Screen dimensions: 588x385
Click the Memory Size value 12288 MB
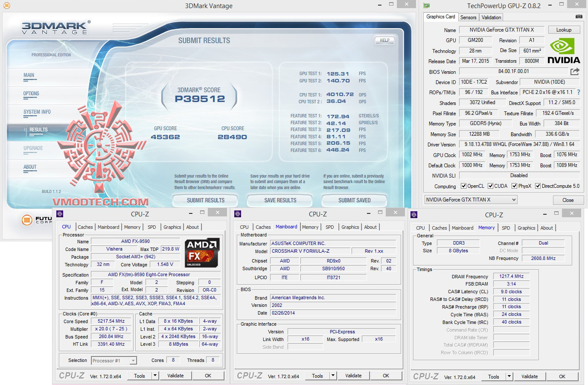(x=479, y=134)
